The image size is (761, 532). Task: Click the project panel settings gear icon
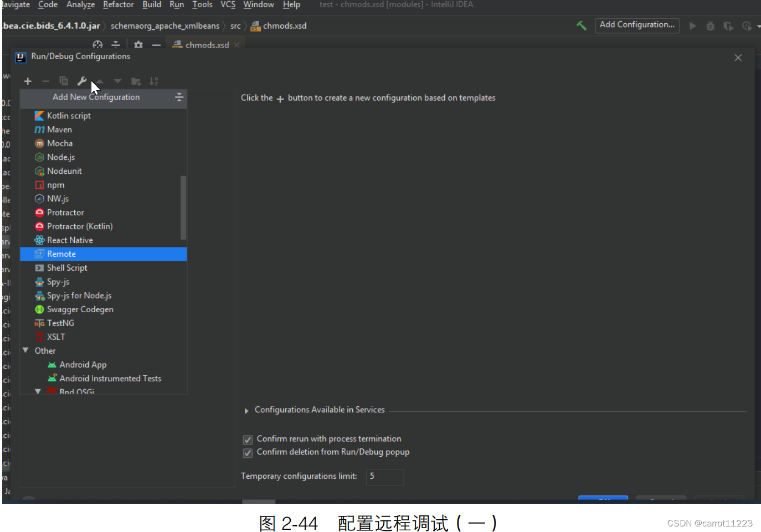(x=138, y=45)
